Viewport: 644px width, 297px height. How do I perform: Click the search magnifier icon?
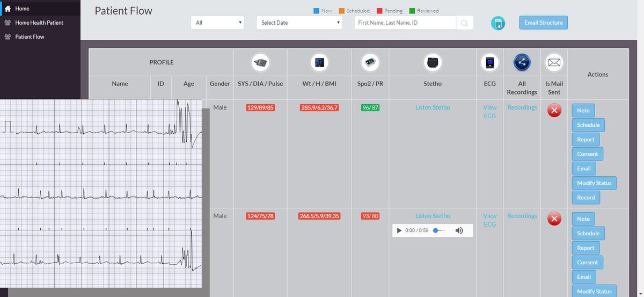pos(465,23)
